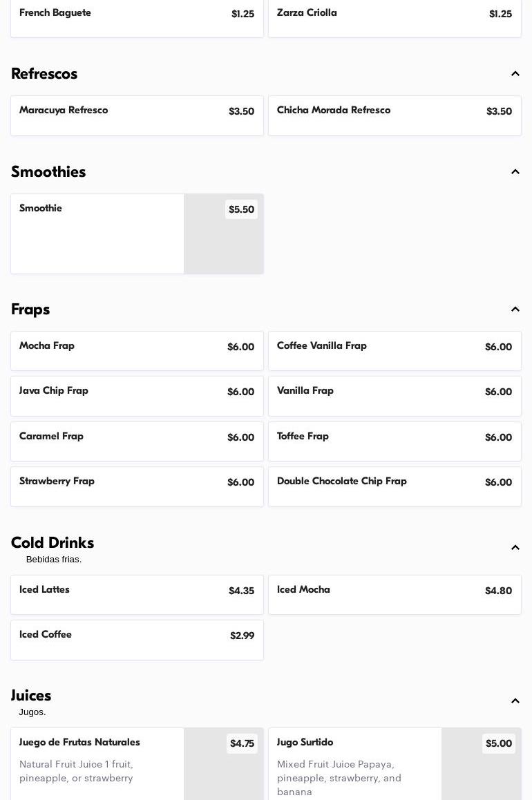532x800 pixels.
Task: Select the Iced Lattes drink
Action: click(x=137, y=595)
